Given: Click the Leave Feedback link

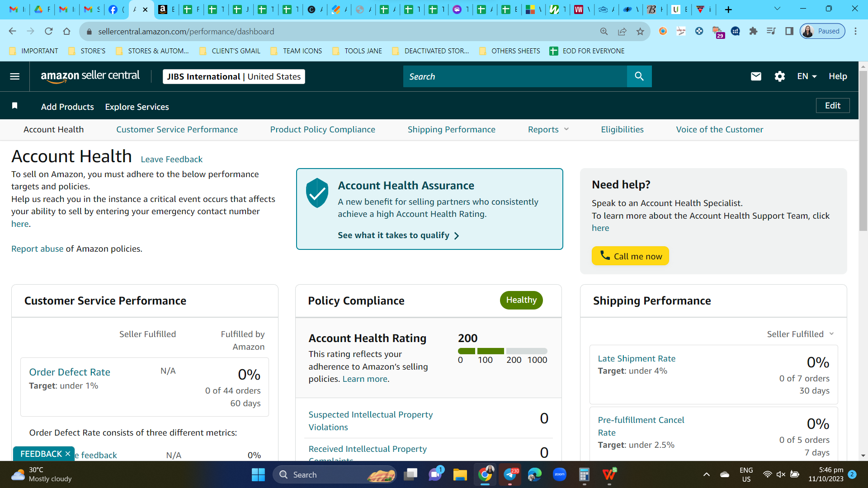Looking at the screenshot, I should pos(171,160).
